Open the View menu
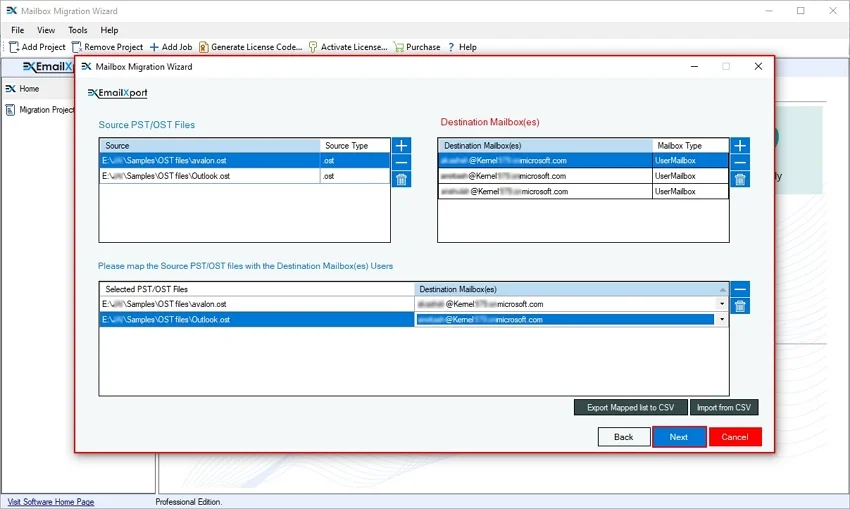 46,30
